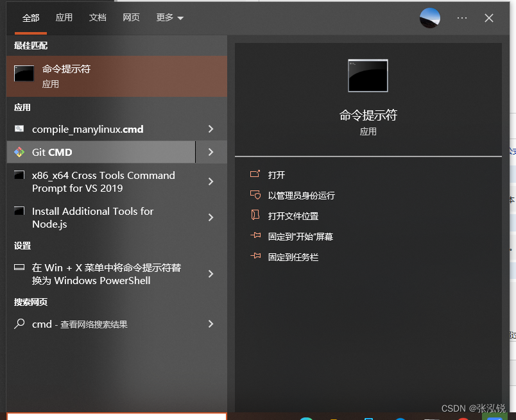Expand Git CMD details arrow

tap(211, 152)
